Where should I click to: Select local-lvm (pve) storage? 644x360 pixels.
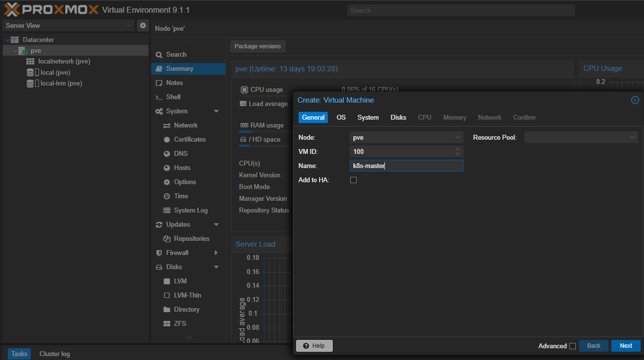[61, 83]
